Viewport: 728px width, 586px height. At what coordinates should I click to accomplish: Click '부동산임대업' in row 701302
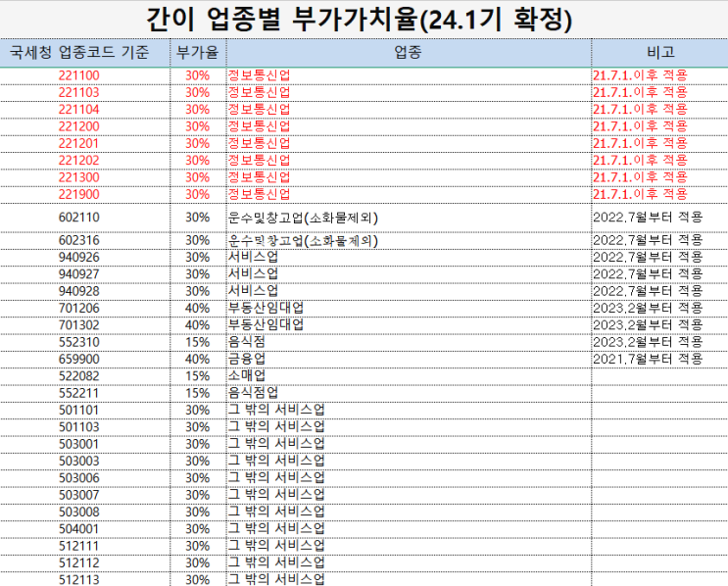pos(266,324)
